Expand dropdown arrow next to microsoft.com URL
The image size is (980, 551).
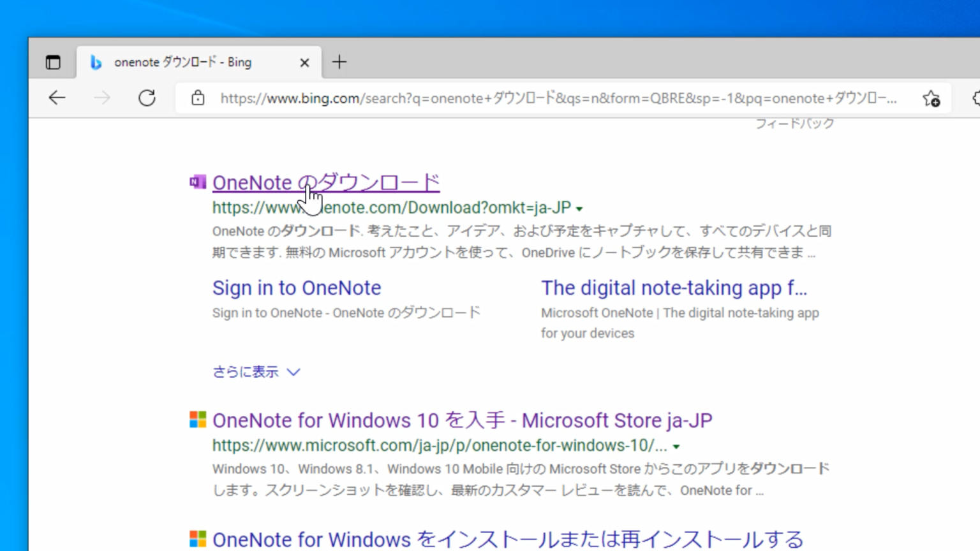[x=676, y=446]
